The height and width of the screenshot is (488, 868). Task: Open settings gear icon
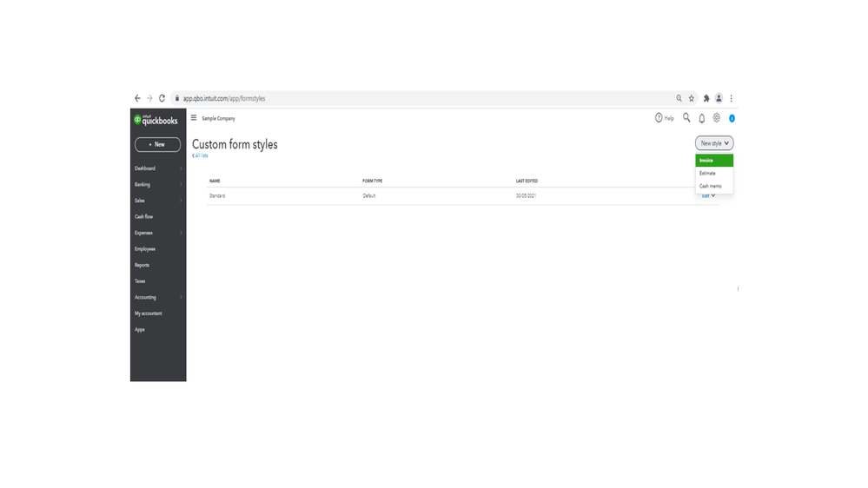(x=716, y=118)
